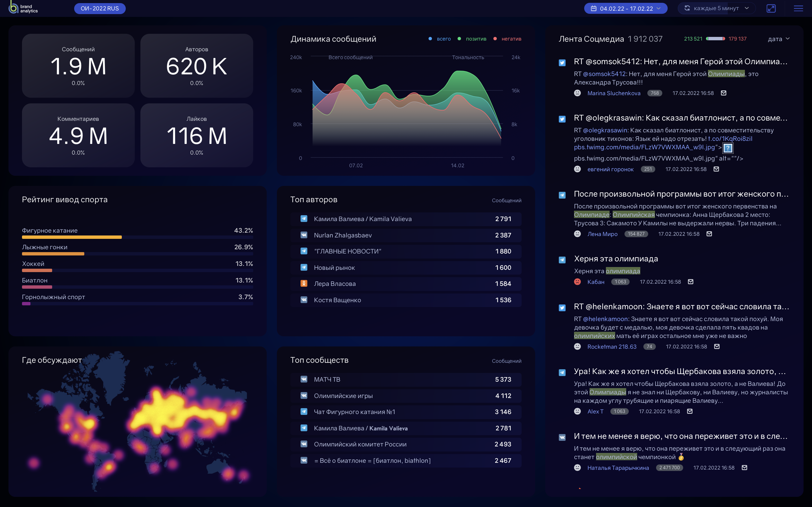Click the Brand Analytics logo

coord(23,7)
